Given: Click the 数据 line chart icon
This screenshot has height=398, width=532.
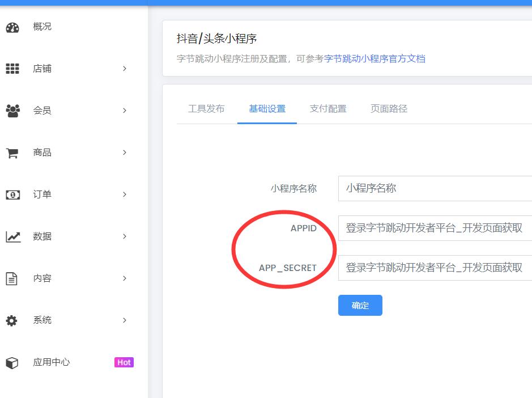Looking at the screenshot, I should (13, 236).
